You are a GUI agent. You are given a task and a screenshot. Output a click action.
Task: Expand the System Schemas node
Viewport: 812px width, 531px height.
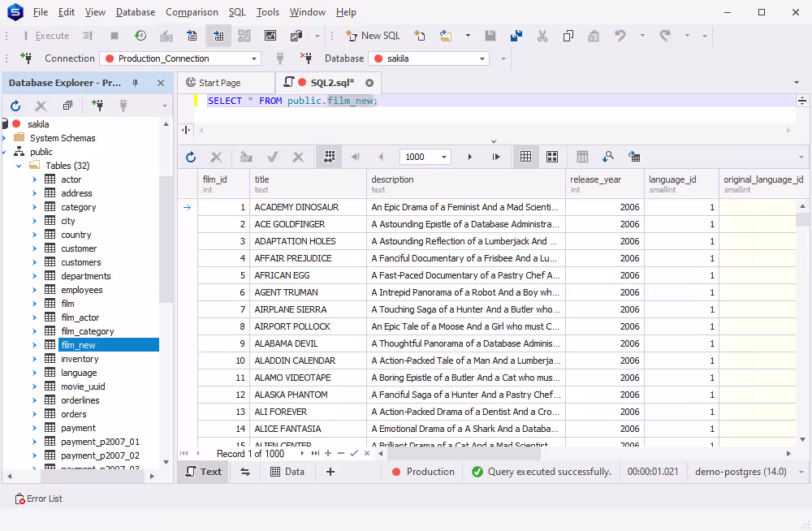coord(5,138)
